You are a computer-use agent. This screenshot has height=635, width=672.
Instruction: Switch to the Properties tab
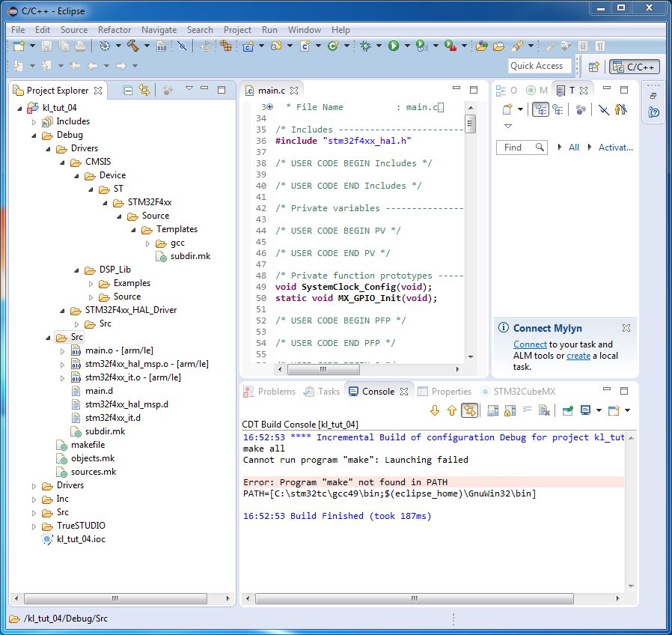(445, 391)
